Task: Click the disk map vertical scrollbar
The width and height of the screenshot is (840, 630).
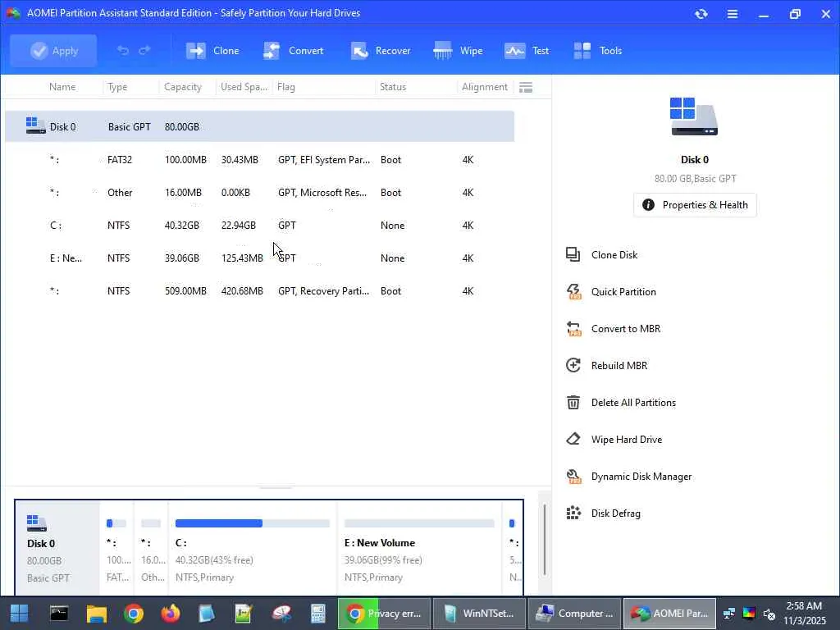Action: [x=545, y=540]
